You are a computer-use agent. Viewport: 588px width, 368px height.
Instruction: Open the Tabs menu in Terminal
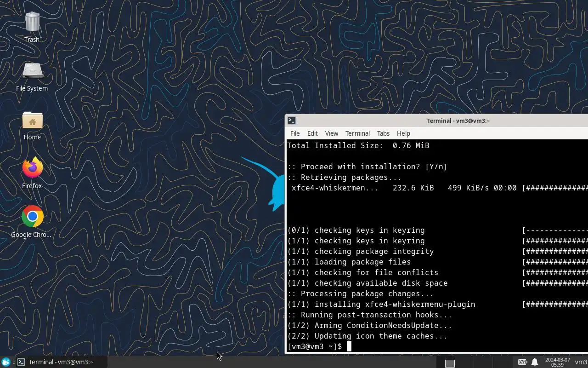point(383,133)
